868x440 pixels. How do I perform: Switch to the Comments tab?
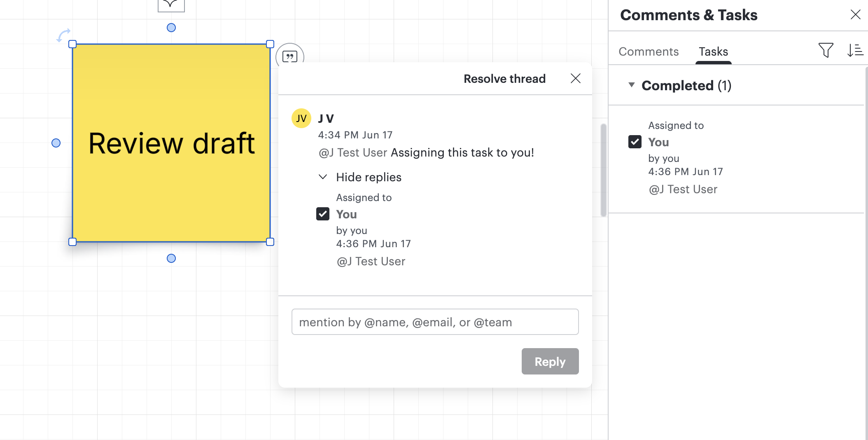(649, 51)
